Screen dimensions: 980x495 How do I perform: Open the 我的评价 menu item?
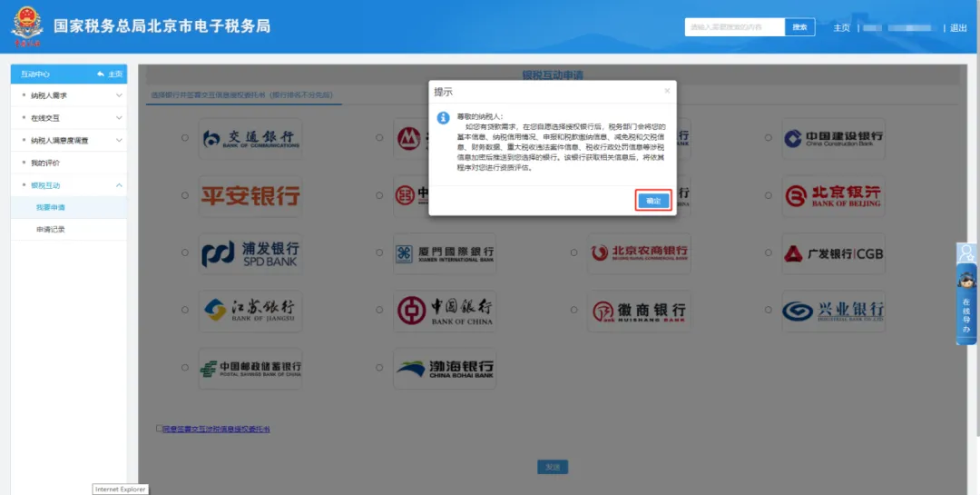(69, 163)
